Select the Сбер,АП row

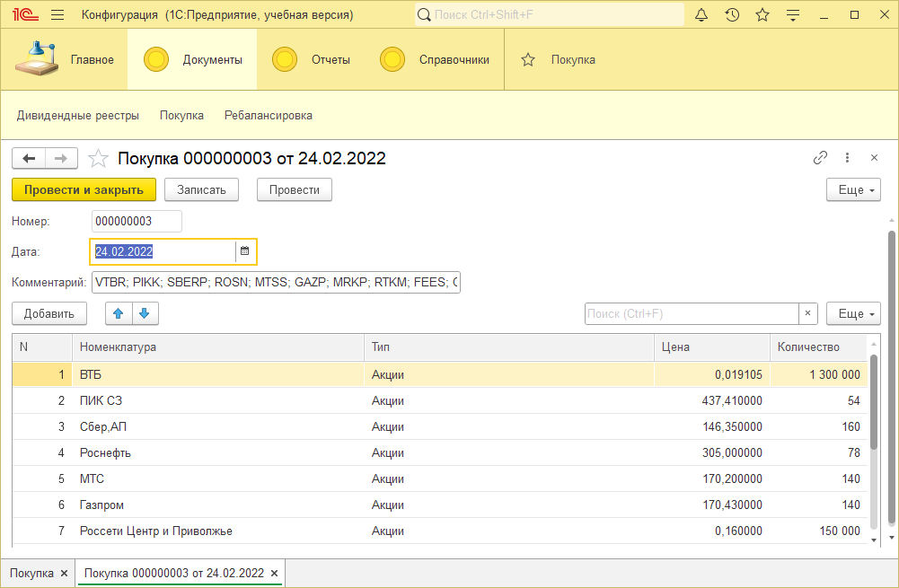440,426
